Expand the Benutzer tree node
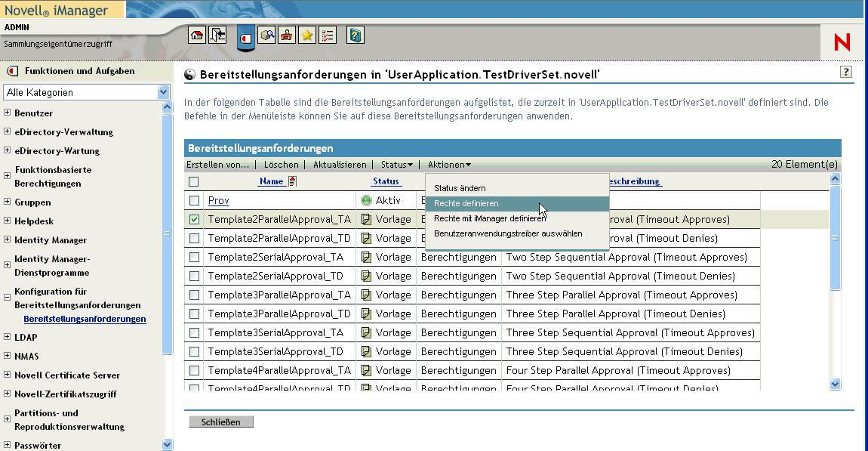 tap(8, 113)
